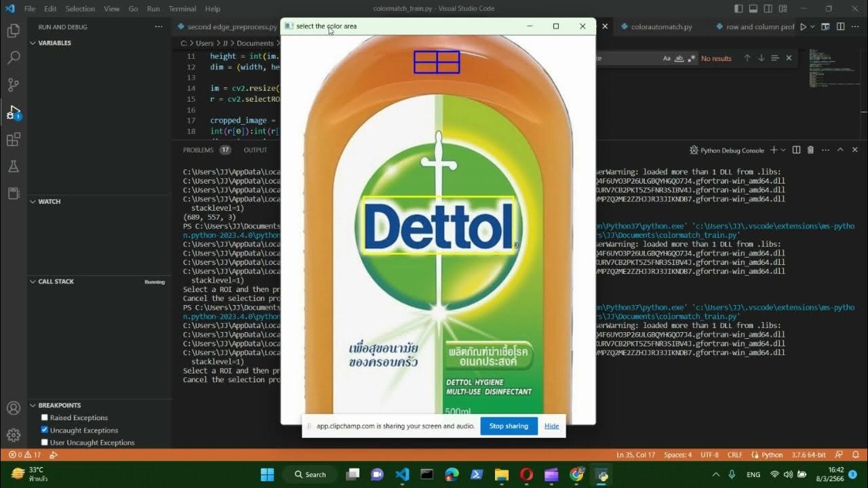Click the blue ROI rectangle on Dettol image

tap(437, 62)
